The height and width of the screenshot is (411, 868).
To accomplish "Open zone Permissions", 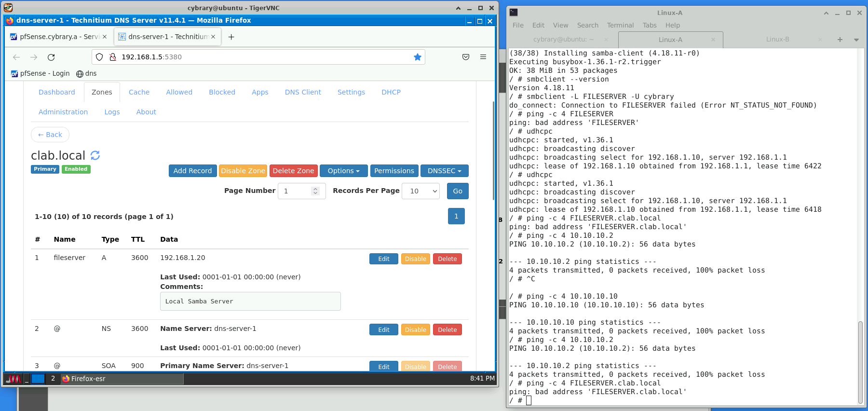I will (394, 171).
